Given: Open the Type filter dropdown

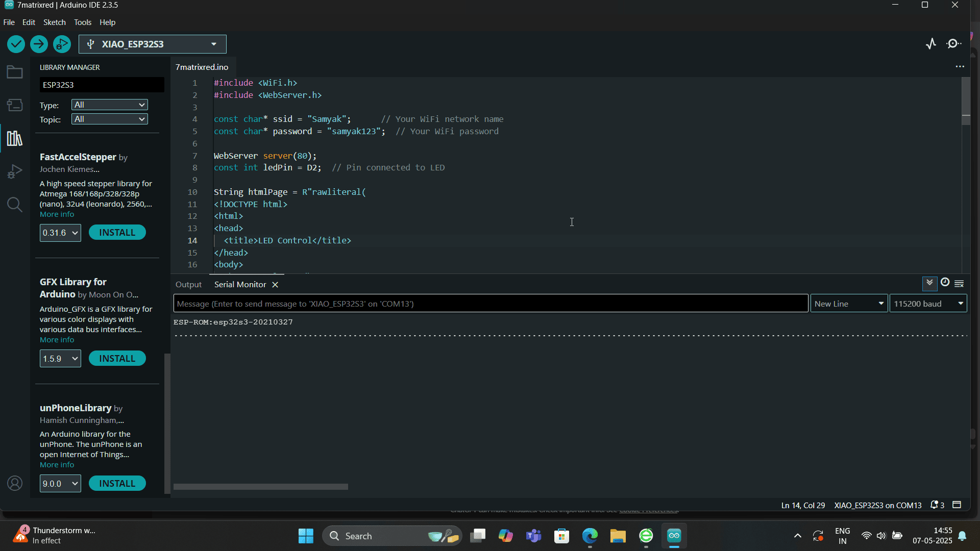Looking at the screenshot, I should (x=110, y=105).
